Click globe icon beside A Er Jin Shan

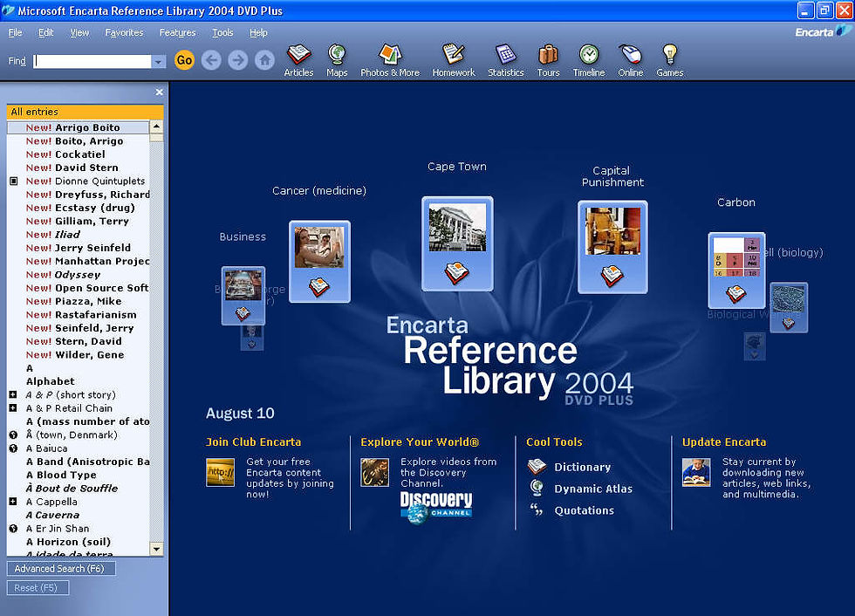14,528
